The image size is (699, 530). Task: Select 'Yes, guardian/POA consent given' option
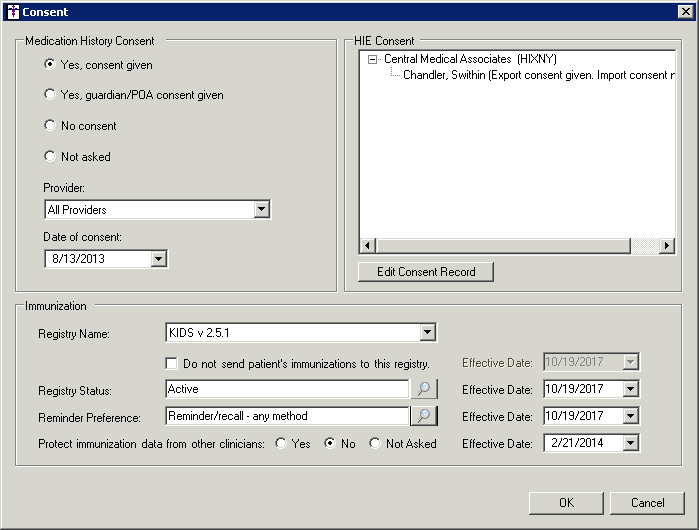pyautogui.click(x=50, y=95)
